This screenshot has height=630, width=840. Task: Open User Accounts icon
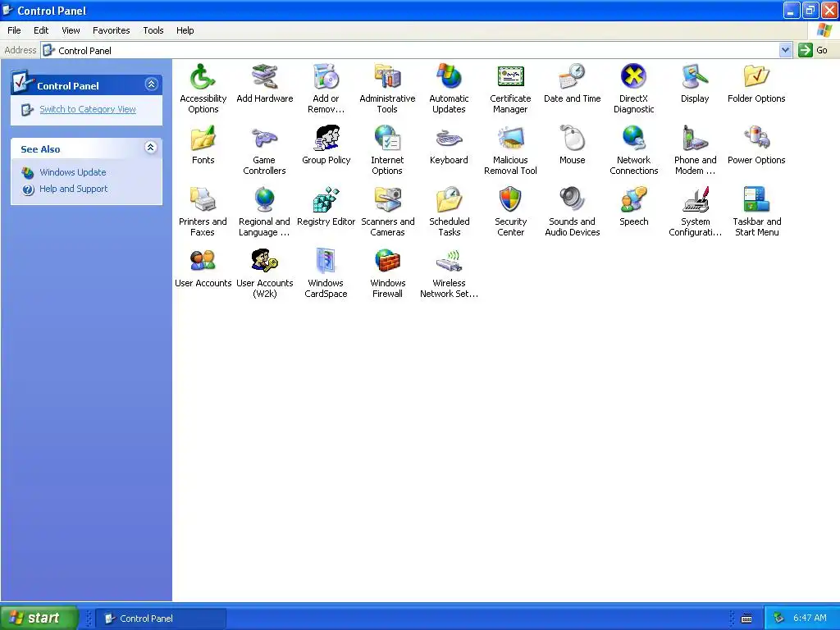click(203, 262)
